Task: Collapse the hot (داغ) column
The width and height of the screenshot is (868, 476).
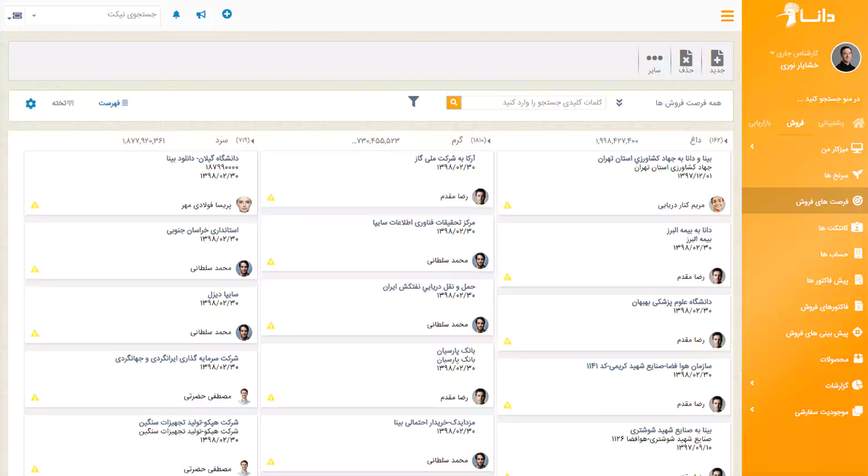Action: pos(726,141)
